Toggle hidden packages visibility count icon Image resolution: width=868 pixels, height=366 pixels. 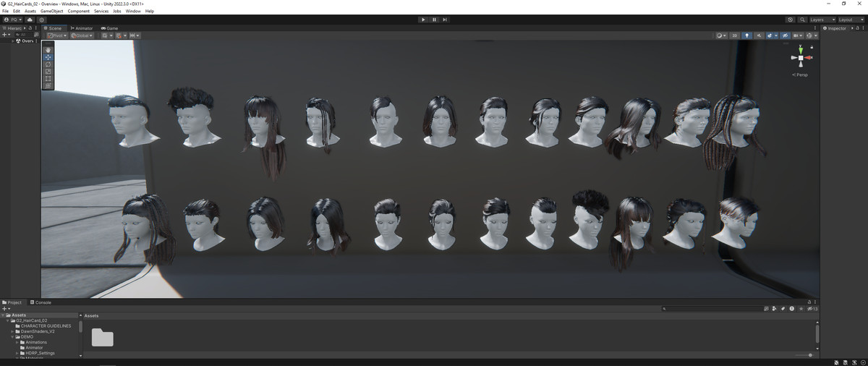coord(812,309)
